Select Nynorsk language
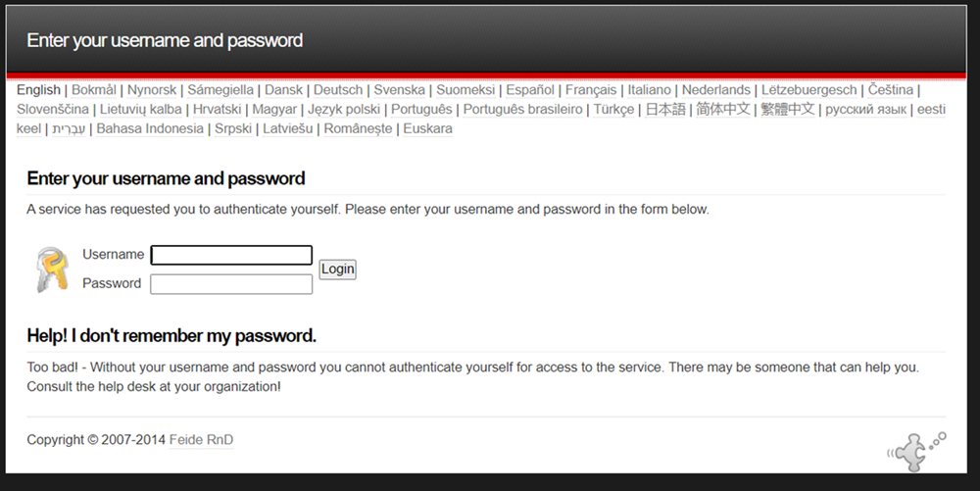This screenshot has width=980, height=491. click(x=152, y=90)
